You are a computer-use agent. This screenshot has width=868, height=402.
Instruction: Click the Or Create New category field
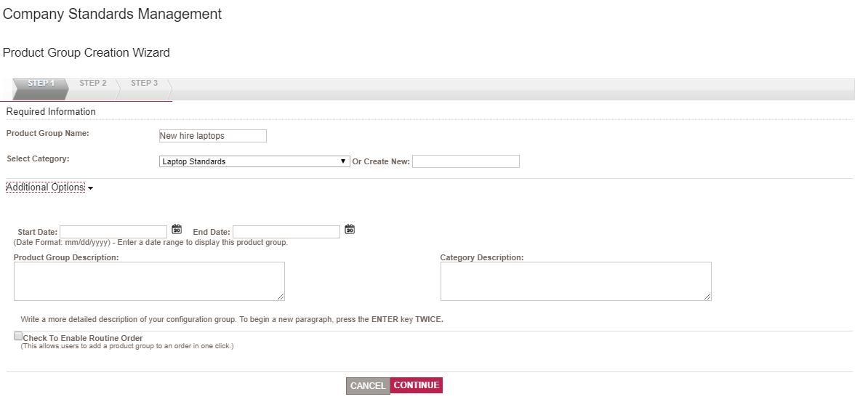tap(465, 161)
